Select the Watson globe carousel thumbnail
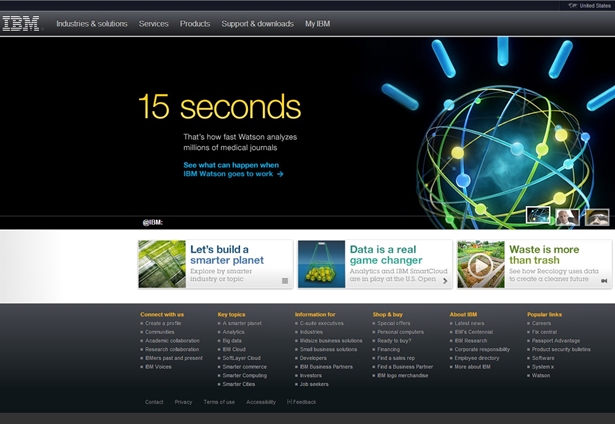Screen dimensions: 615x424 coord(538,216)
